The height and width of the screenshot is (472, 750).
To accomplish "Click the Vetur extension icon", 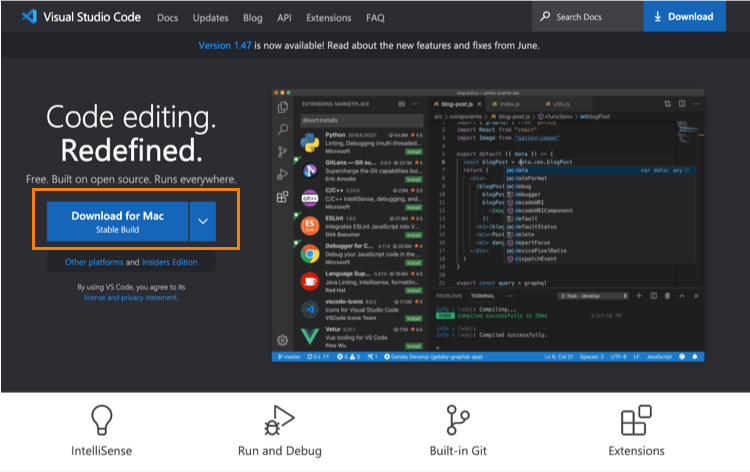I will click(310, 337).
